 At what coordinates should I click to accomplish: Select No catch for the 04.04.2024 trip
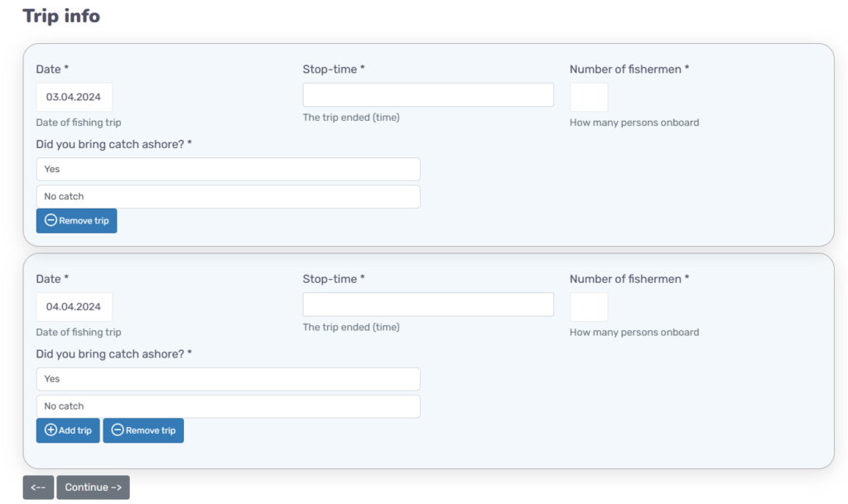(x=228, y=406)
